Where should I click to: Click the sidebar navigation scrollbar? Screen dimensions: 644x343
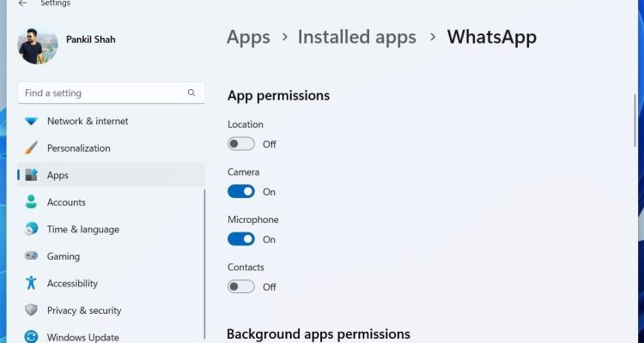[x=204, y=265]
